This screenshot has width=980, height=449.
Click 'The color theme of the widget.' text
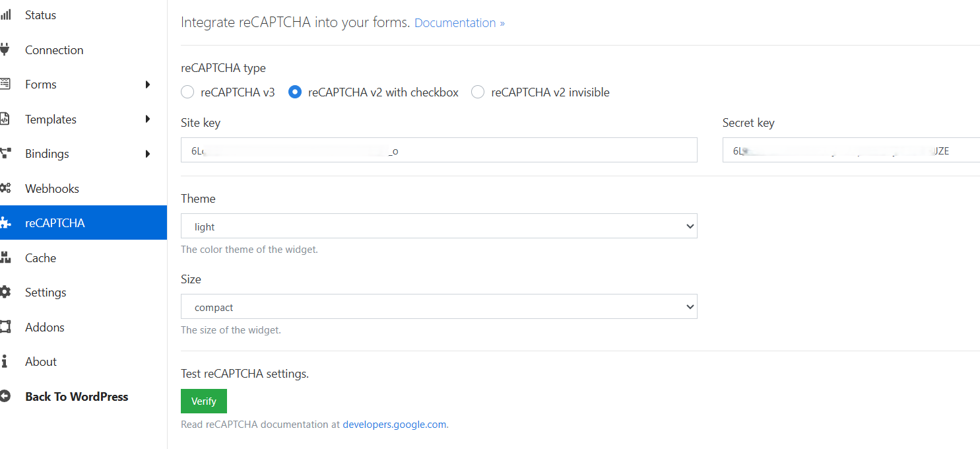[249, 250]
